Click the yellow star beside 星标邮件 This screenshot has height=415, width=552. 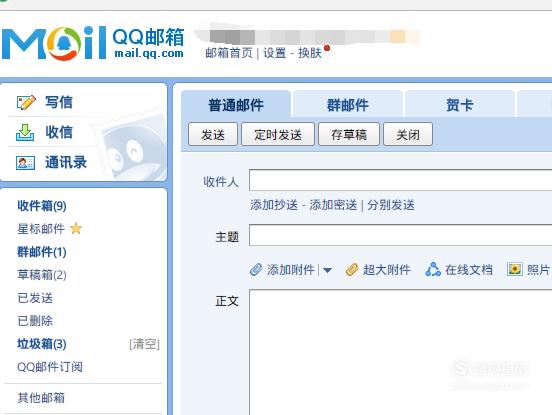[76, 229]
